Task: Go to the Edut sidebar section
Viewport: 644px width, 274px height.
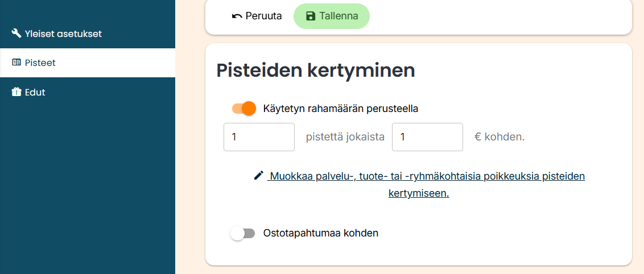Action: tap(35, 92)
